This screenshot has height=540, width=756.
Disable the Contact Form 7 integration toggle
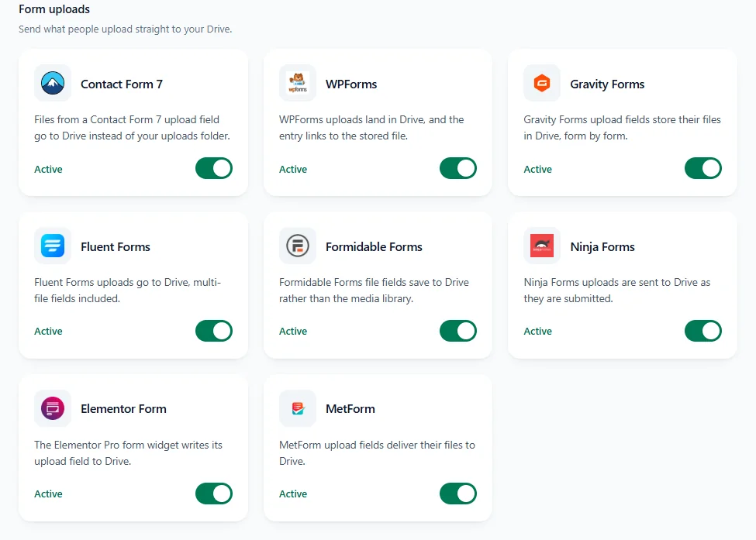(213, 169)
